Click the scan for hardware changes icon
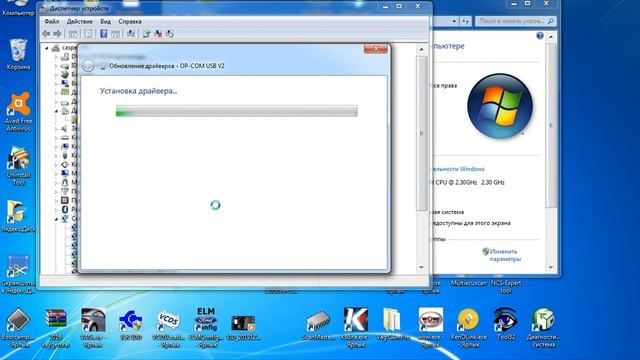Screen dimensions: 640x360 [x=131, y=34]
